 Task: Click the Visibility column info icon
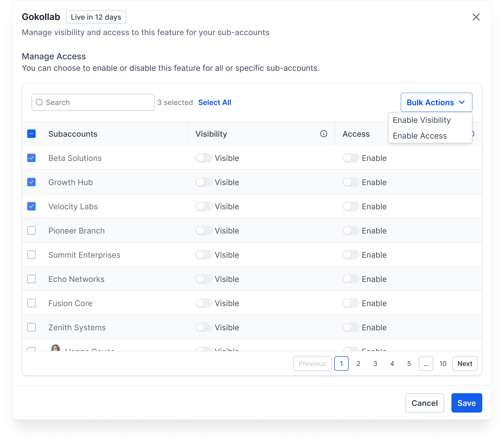(324, 134)
